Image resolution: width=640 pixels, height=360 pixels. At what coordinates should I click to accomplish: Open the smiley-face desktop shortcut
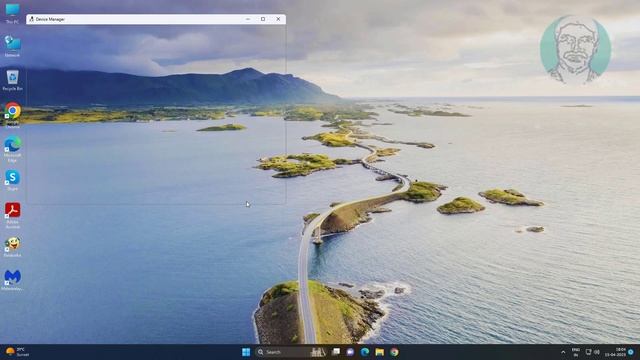point(12,247)
